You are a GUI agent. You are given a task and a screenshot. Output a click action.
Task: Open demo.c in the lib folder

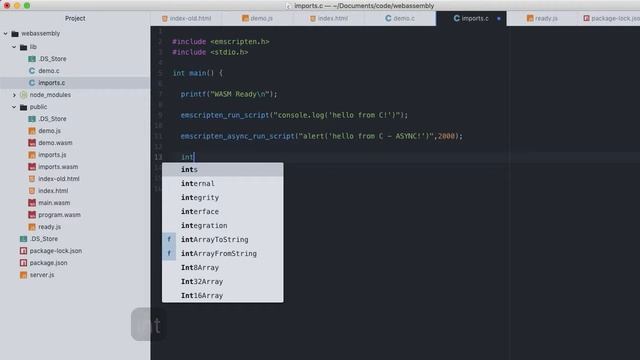[x=49, y=71]
